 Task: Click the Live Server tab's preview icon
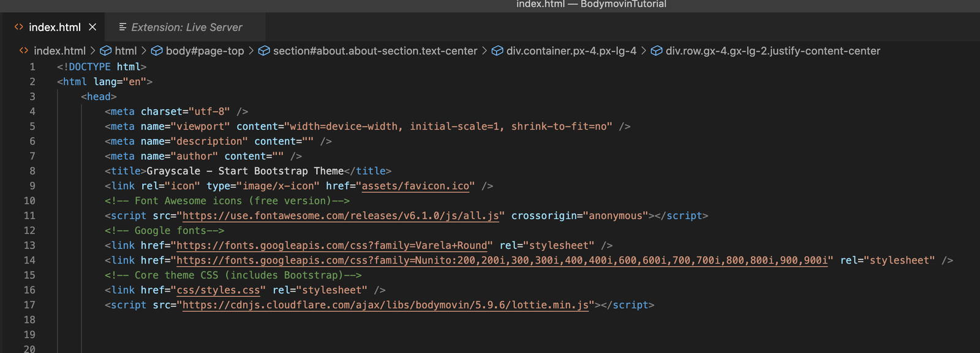[123, 27]
